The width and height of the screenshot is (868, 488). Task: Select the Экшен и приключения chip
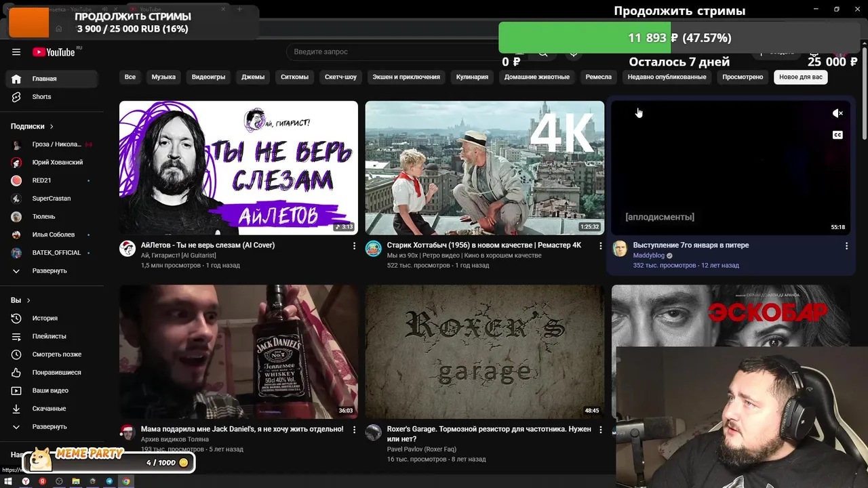pyautogui.click(x=406, y=77)
